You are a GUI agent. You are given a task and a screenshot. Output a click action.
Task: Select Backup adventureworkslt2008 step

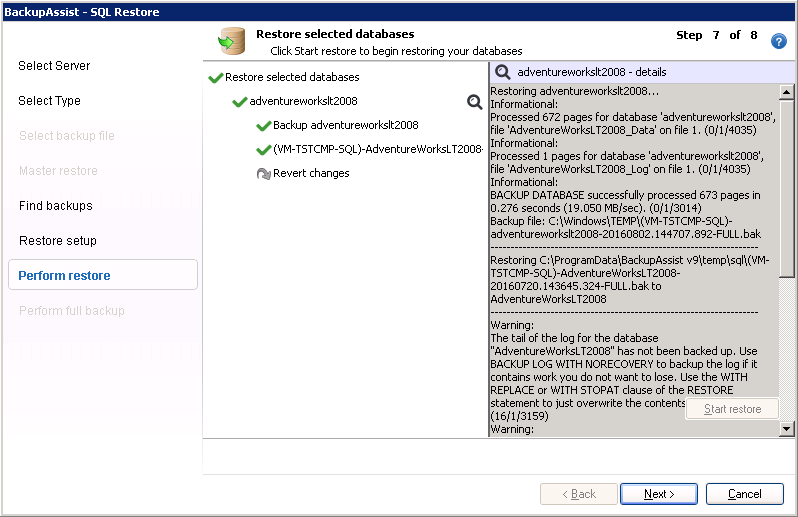pyautogui.click(x=346, y=125)
